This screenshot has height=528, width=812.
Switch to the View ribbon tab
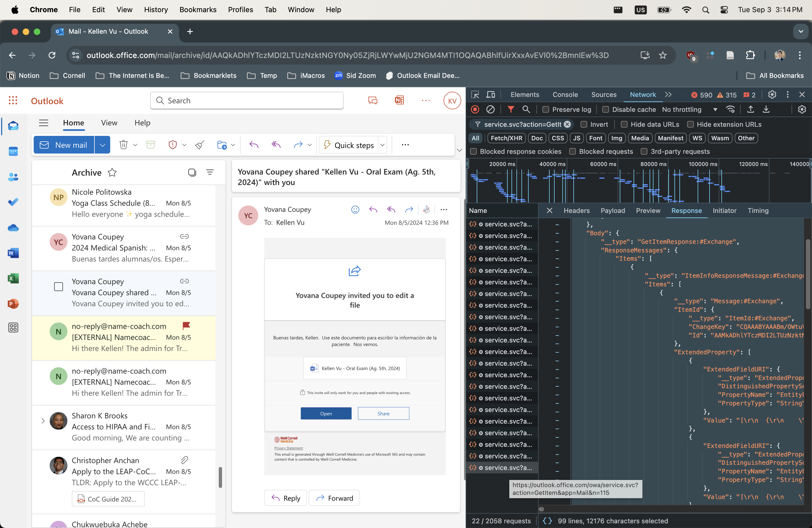[109, 123]
